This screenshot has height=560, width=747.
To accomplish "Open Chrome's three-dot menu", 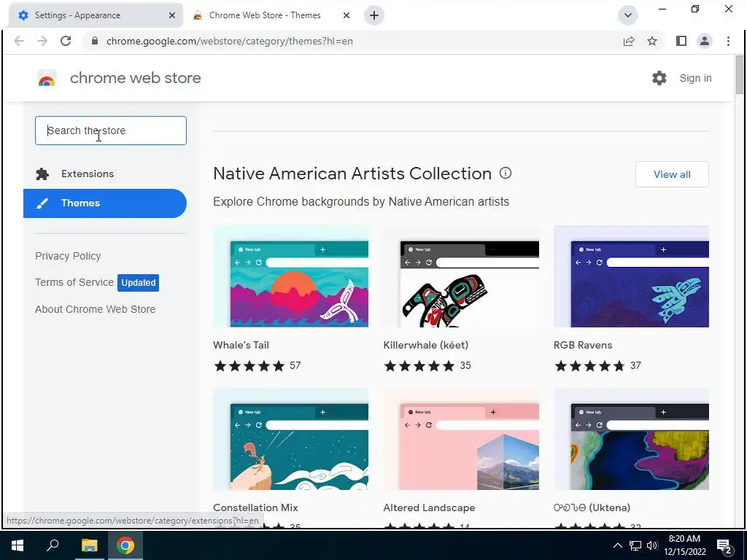I will tap(728, 41).
